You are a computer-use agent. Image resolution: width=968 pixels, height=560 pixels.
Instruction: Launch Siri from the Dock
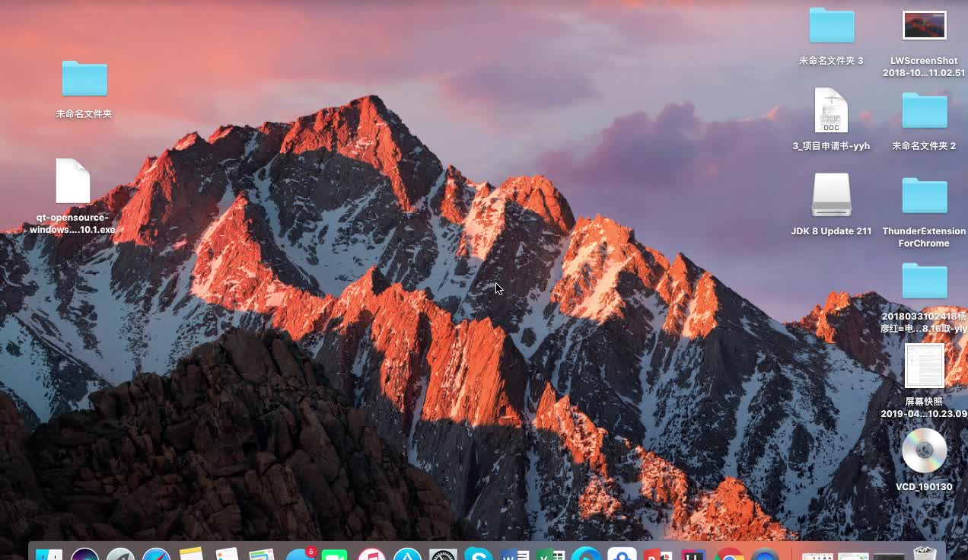click(84, 554)
